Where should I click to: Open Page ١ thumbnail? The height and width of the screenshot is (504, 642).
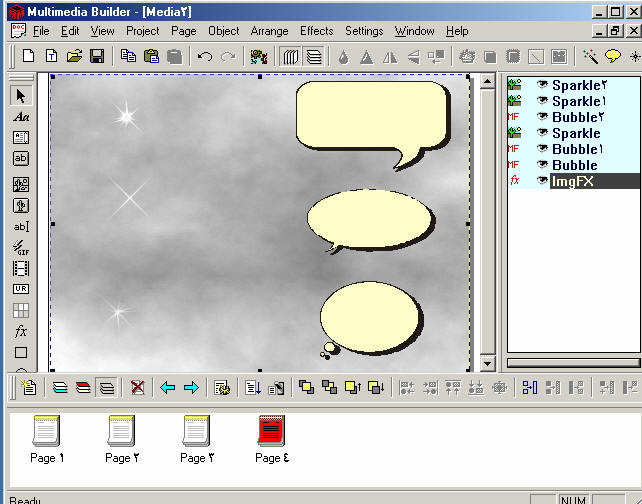[47, 439]
